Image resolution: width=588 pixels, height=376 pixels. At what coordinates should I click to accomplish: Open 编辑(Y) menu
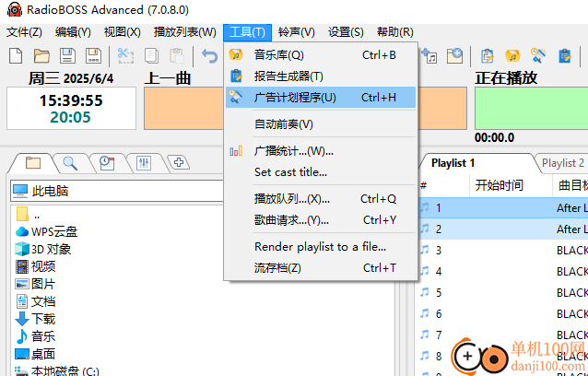click(x=73, y=32)
